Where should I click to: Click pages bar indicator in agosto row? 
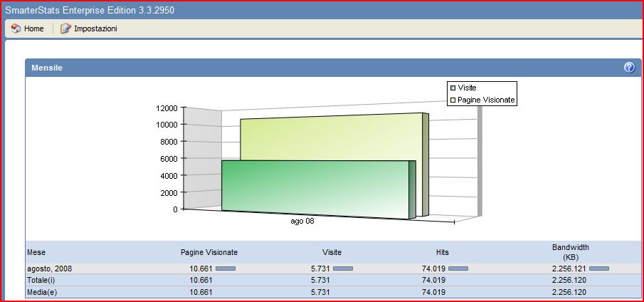click(x=226, y=269)
